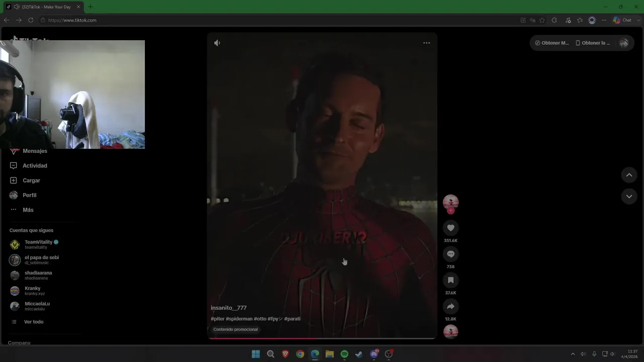Open the profile avatar menu at top right
This screenshot has width=644, height=362.
coord(624,43)
